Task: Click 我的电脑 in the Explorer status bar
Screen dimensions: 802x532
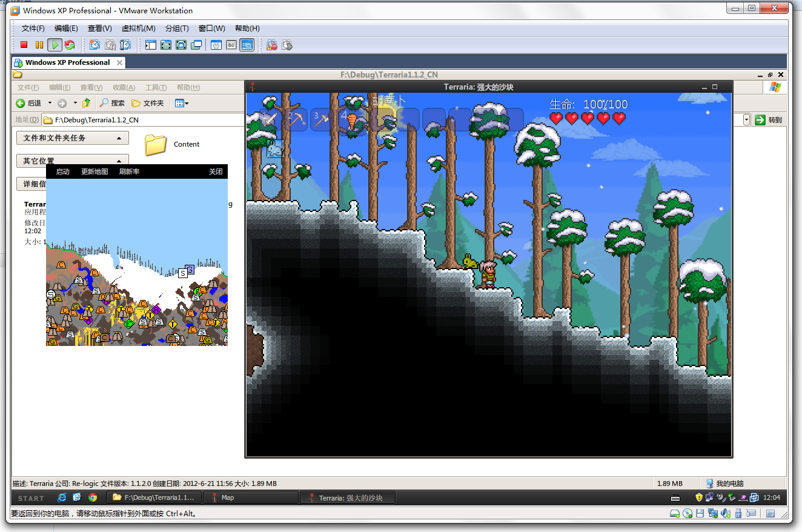Action: click(x=724, y=484)
